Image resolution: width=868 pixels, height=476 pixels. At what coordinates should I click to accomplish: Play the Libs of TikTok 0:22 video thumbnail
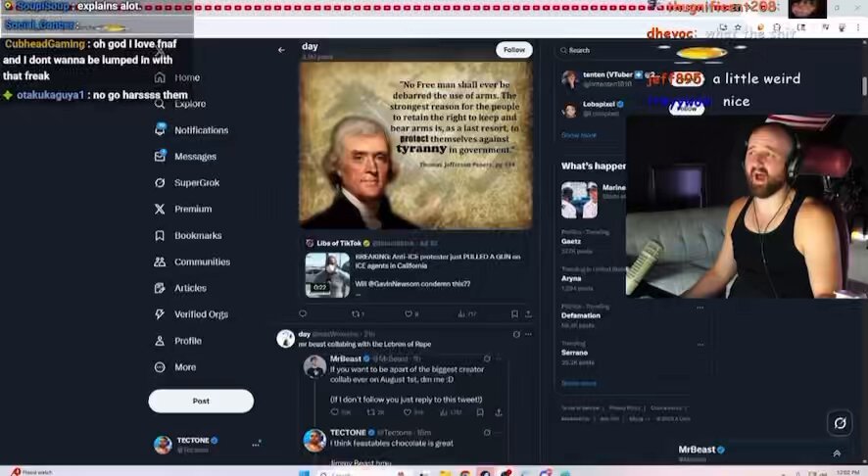click(327, 275)
